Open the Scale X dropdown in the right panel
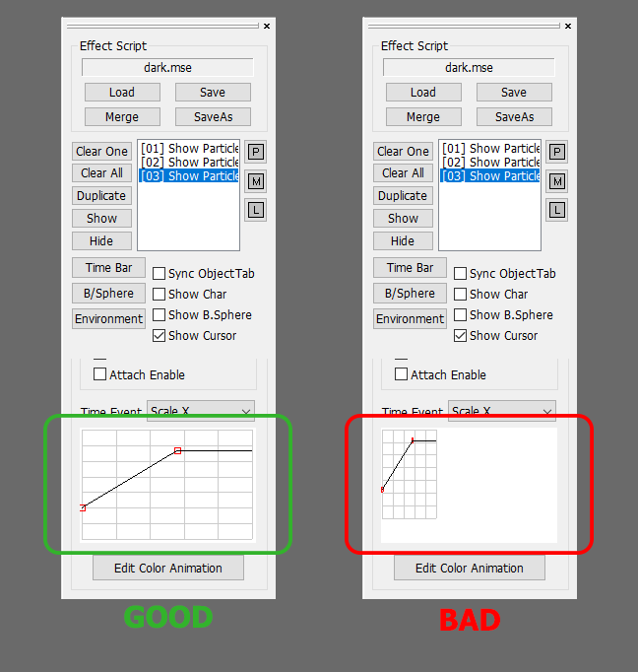 [502, 411]
